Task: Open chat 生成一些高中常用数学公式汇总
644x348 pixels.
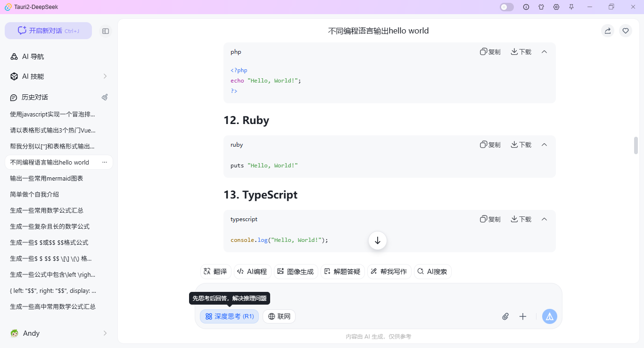Action: [59, 307]
